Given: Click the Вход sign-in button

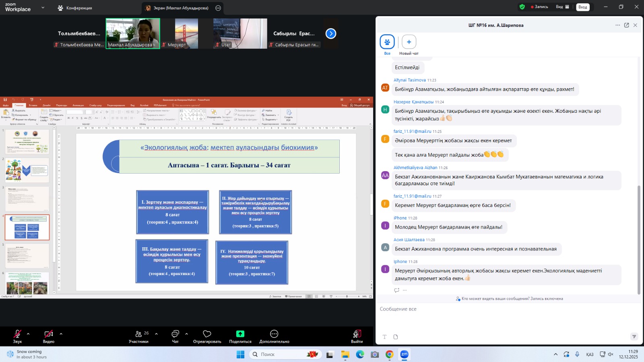Looking at the screenshot, I should tap(582, 7).
